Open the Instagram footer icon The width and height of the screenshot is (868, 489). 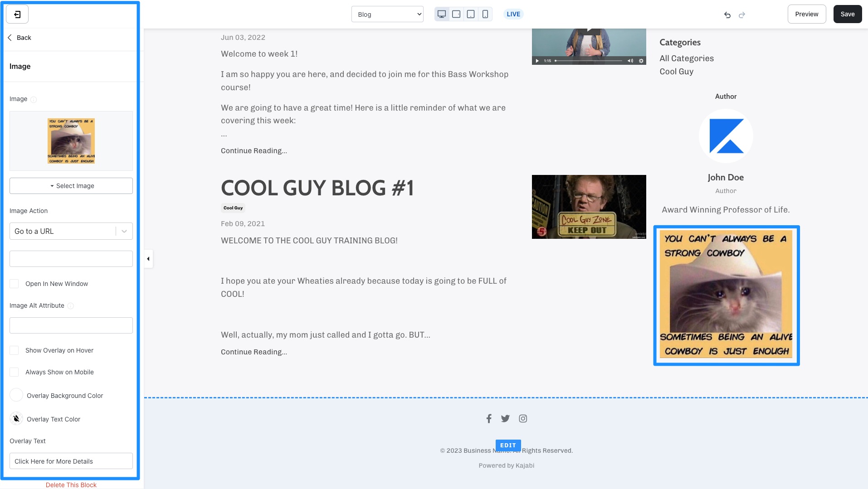tap(523, 419)
